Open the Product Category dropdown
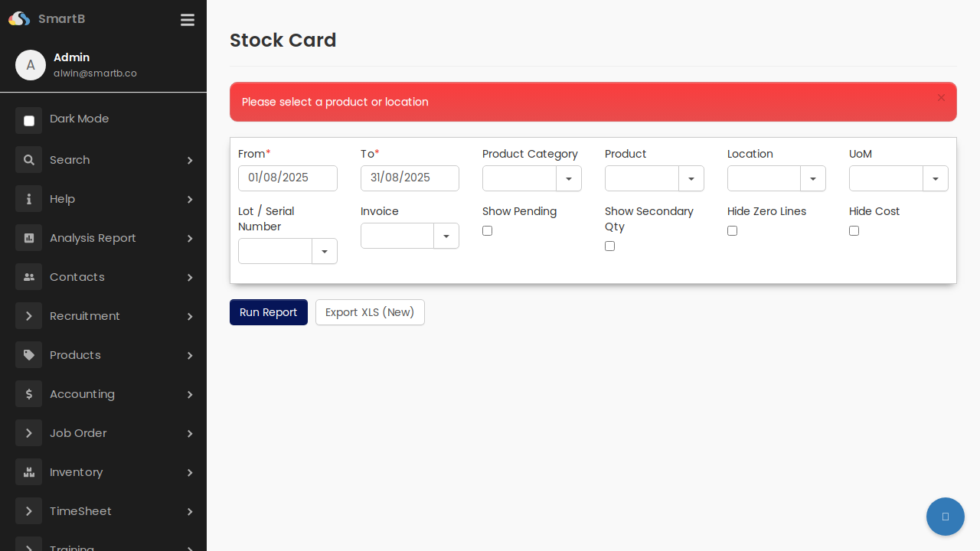 click(569, 178)
